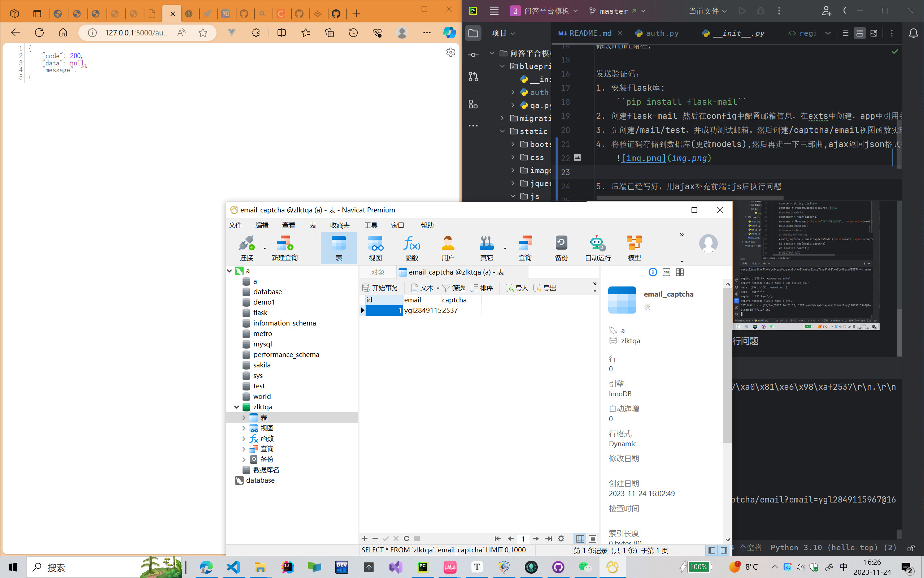Click Navicat info panel vertical scrollbar
The width and height of the screenshot is (924, 578).
(727, 365)
